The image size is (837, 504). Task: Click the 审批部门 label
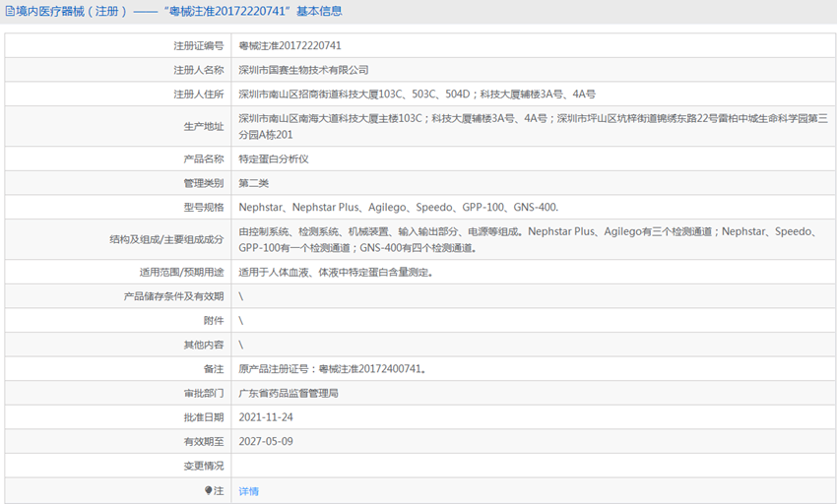(x=204, y=394)
